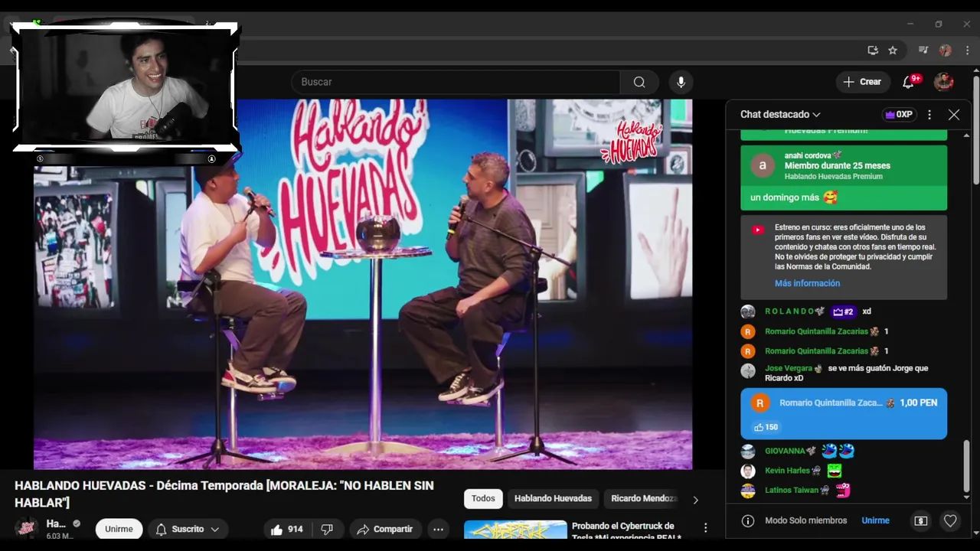Image resolution: width=980 pixels, height=551 pixels.
Task: Click the info icon next to Modo Solo miembros
Action: [749, 520]
